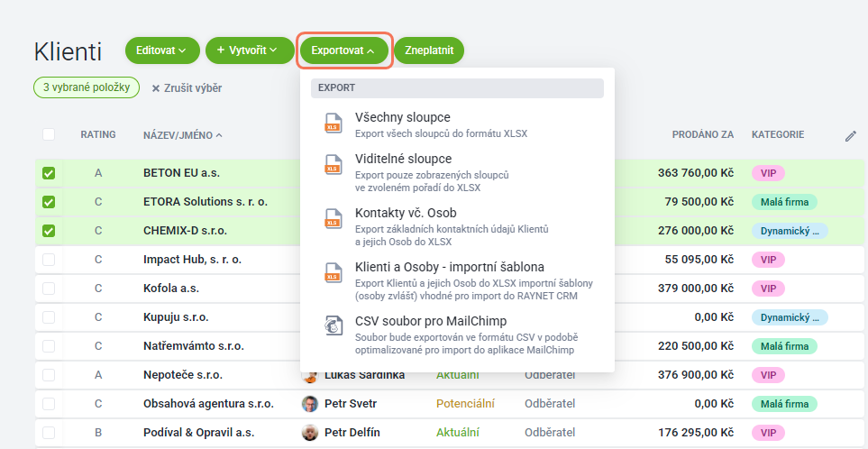The height and width of the screenshot is (449, 868).
Task: Expand the Editovat dropdown button
Action: [162, 50]
